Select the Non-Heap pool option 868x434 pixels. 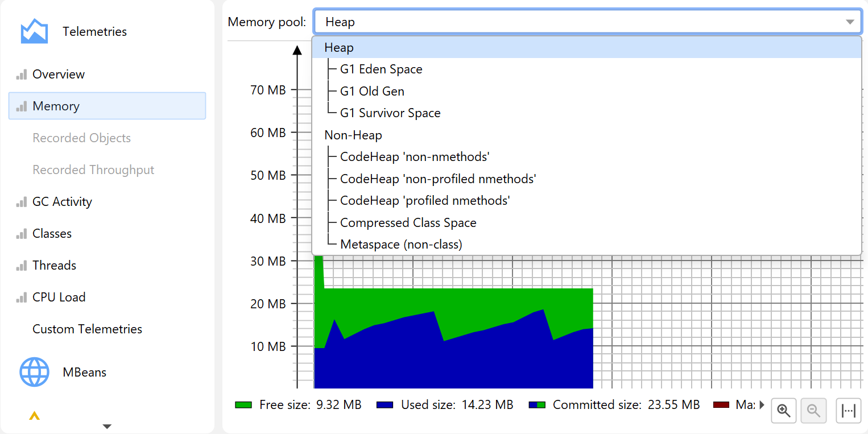click(x=353, y=135)
